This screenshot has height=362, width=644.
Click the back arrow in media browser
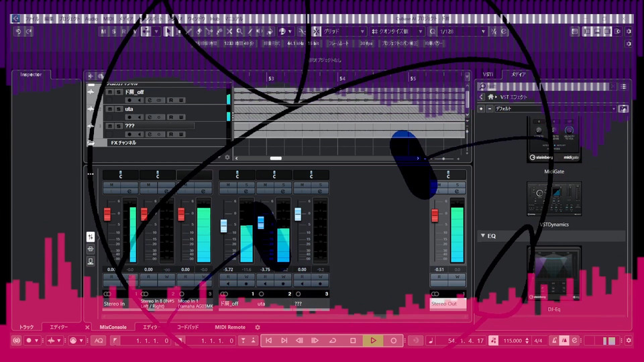[x=482, y=97]
